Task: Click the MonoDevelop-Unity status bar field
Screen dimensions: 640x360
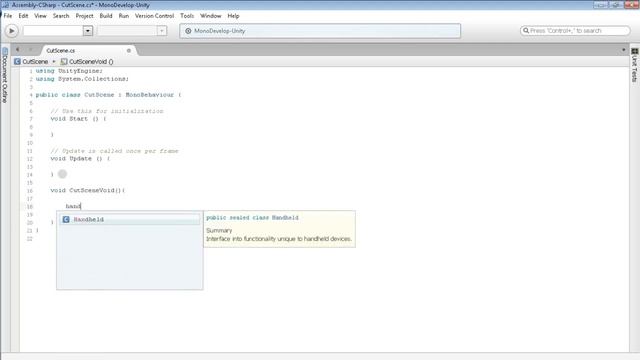Action: [320, 31]
